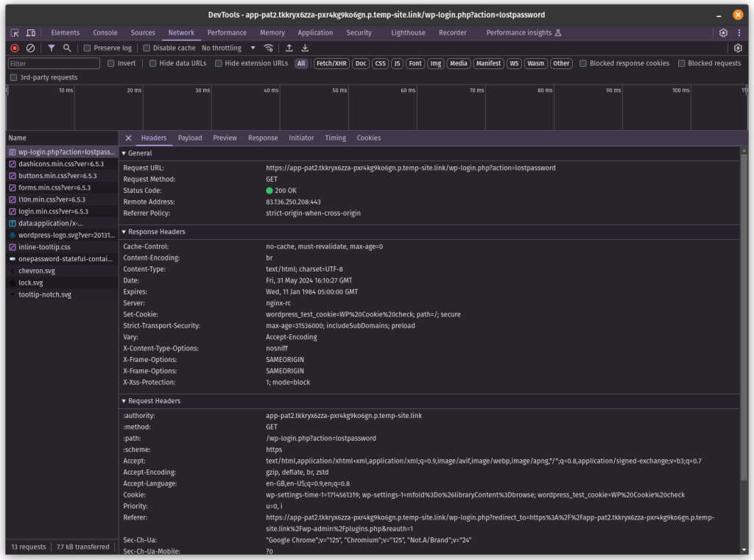Open DevTools settings
The width and height of the screenshot is (754, 560).
722,32
